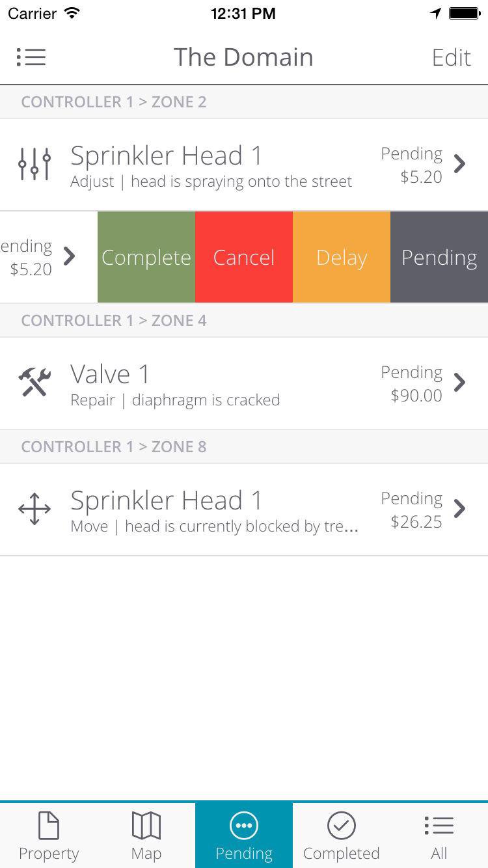Tap the repair tools icon beside Valve 1
This screenshot has height=868, width=488.
coord(34,382)
